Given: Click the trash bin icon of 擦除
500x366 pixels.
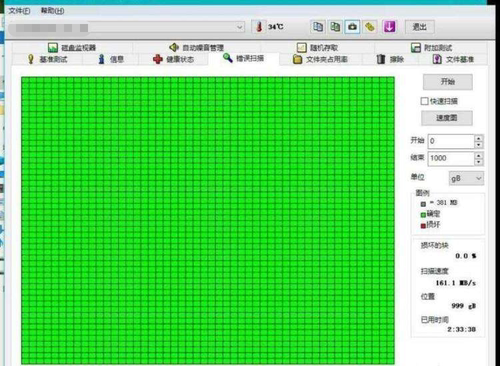Looking at the screenshot, I should coord(381,59).
